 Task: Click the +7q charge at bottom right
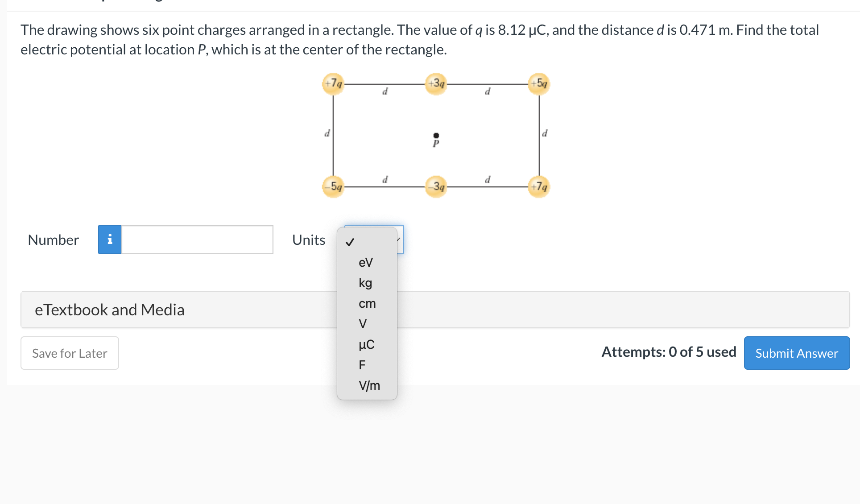tap(539, 186)
